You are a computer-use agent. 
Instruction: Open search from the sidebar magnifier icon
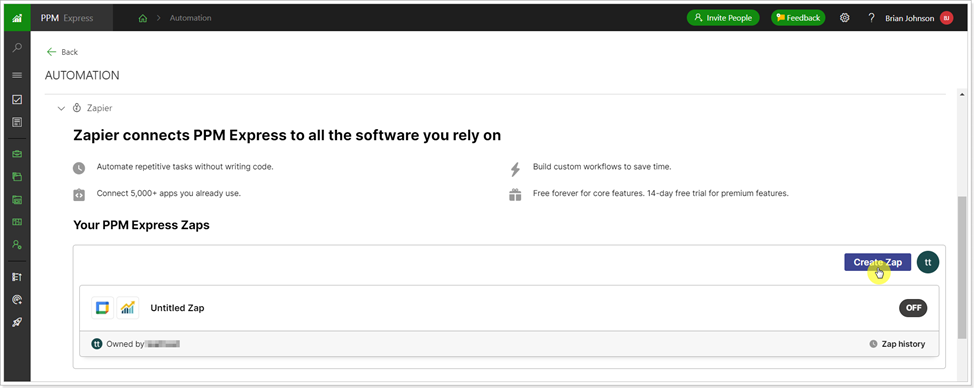tap(17, 48)
